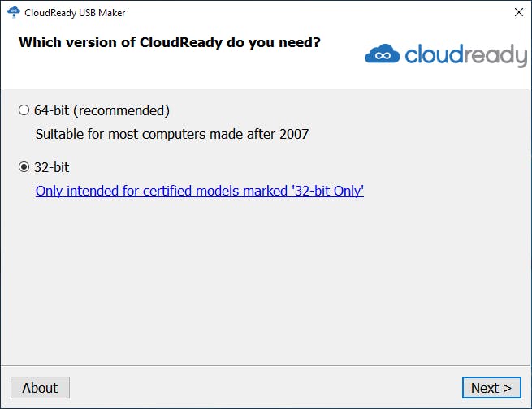Proceed with the Next > button
This screenshot has height=409, width=532.
tap(491, 388)
